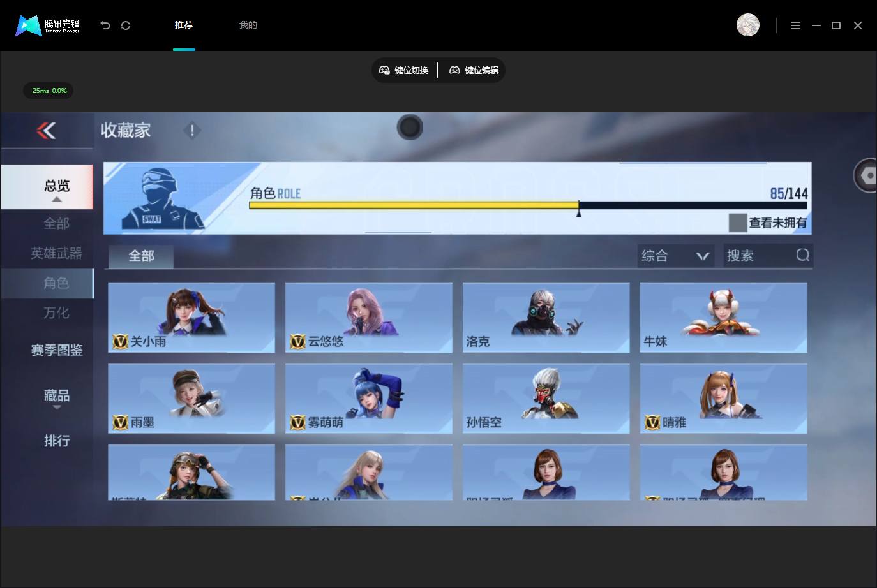Select 全部 in the left sidebar
Viewport: 877px width, 588px height.
56,223
